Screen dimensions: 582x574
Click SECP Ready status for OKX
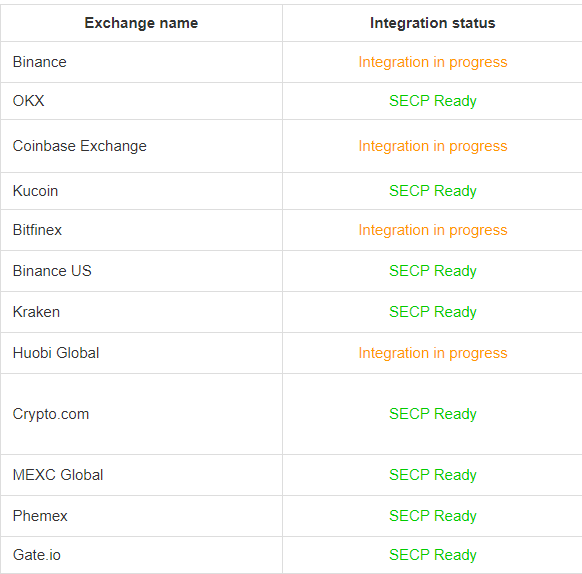(433, 101)
